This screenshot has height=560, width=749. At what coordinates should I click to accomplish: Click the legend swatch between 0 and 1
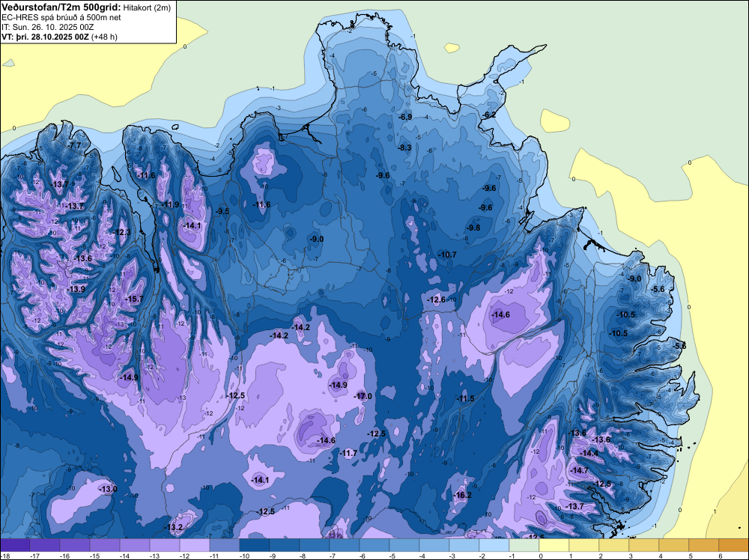tap(554, 545)
